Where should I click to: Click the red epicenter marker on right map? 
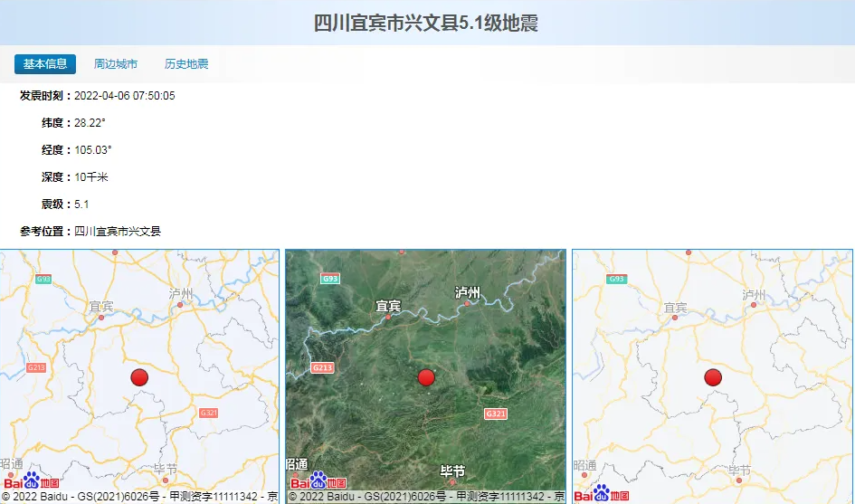[x=713, y=377]
